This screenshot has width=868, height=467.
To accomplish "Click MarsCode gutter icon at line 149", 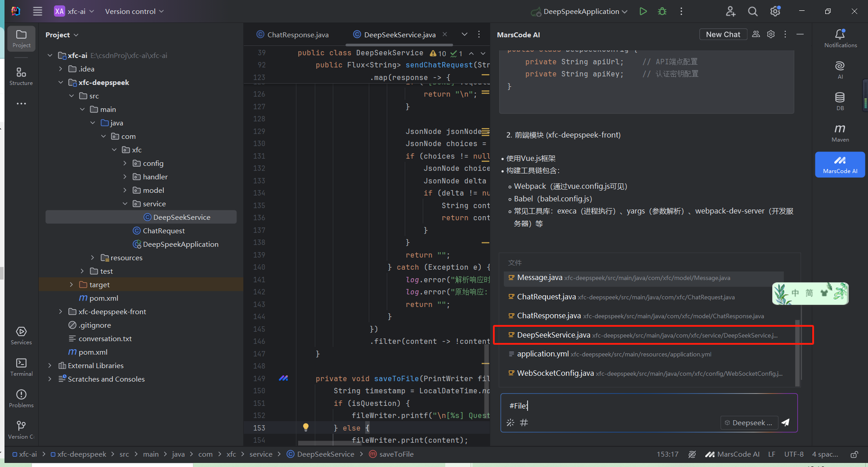I will [x=283, y=378].
